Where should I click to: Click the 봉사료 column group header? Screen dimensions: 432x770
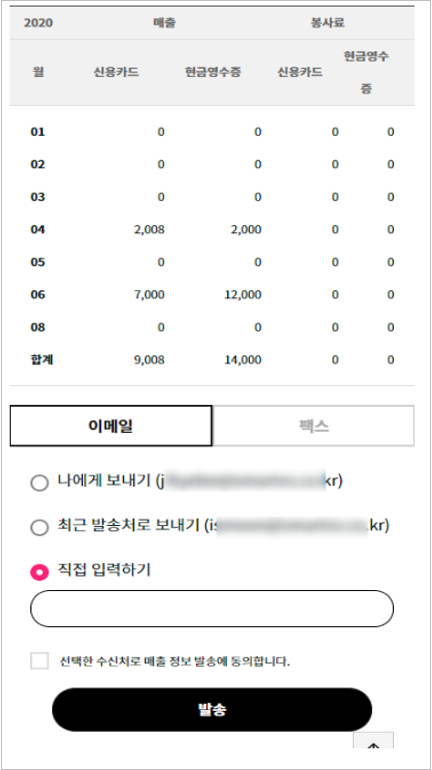click(327, 23)
